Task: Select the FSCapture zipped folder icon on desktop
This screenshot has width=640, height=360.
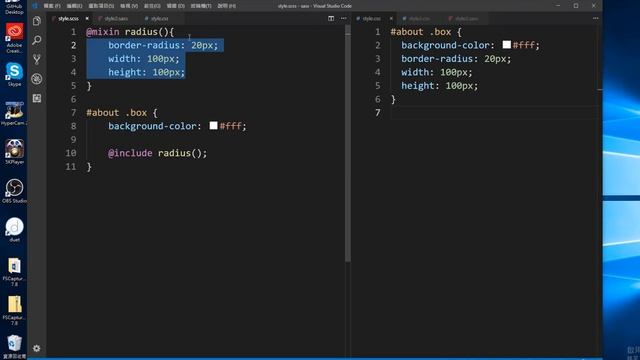Action: tap(14, 310)
